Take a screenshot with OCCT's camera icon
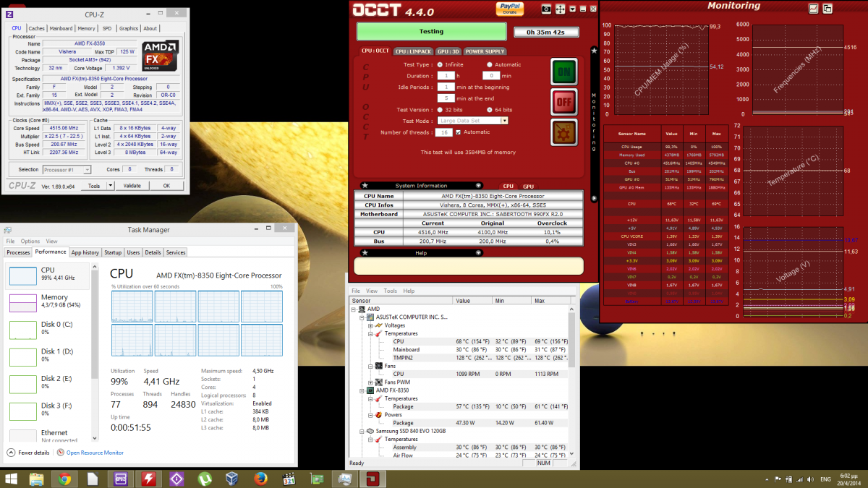Screen dimensions: 868x488 (547, 9)
